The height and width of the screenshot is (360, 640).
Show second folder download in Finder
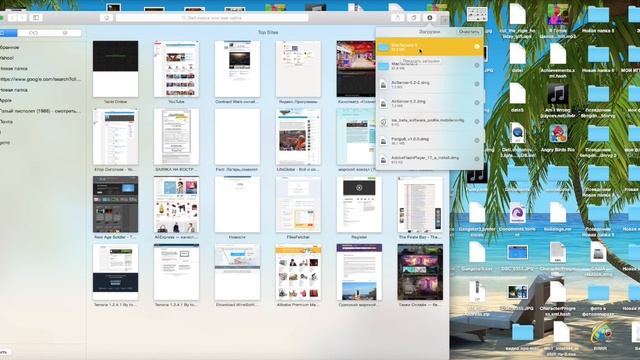476,65
